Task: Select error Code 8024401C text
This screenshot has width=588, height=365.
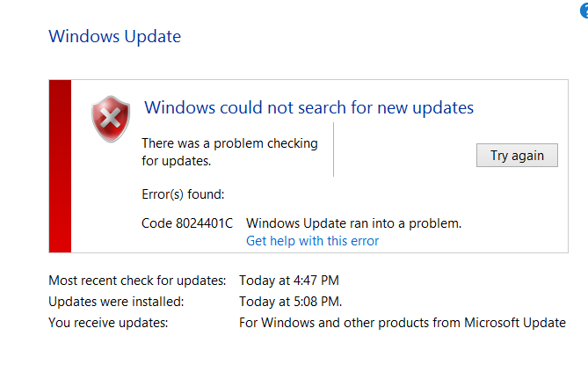Action: 187,223
